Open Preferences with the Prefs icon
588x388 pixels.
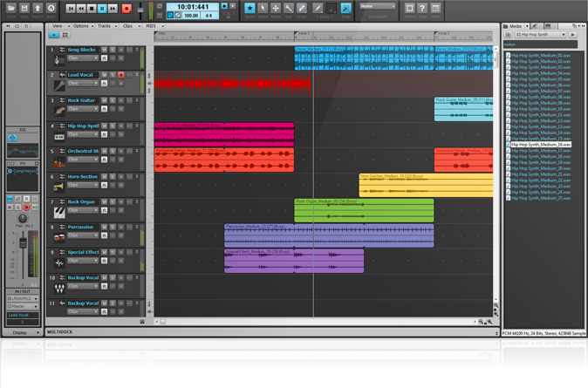(435, 8)
